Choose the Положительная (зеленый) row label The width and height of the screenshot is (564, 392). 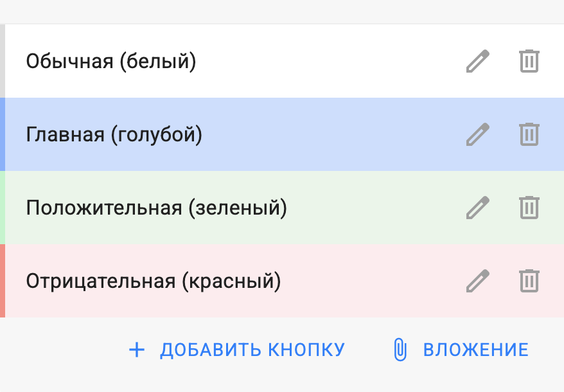(156, 208)
